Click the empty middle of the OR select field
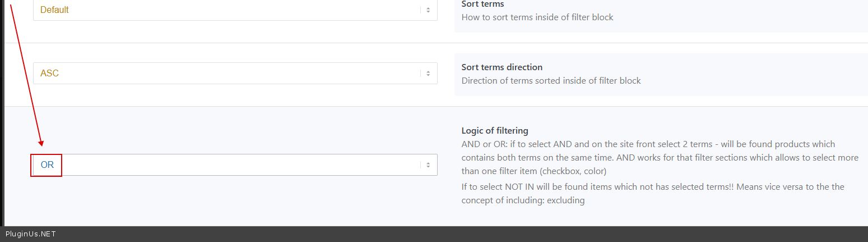The height and width of the screenshot is (242, 868). pyautogui.click(x=241, y=165)
